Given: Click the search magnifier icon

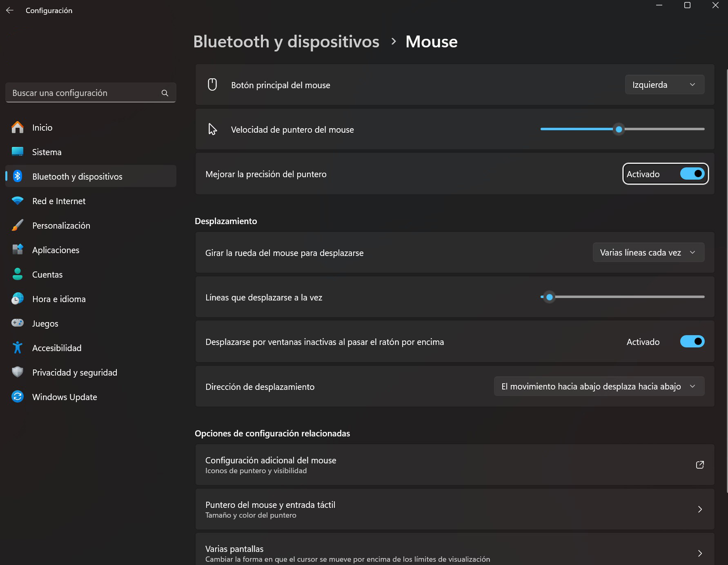Looking at the screenshot, I should pos(165,93).
